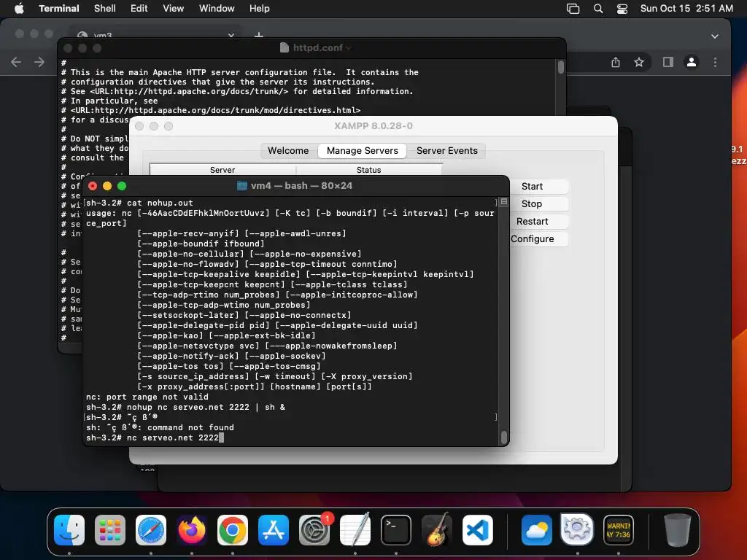Open the View menu
The image size is (747, 560).
(x=173, y=9)
